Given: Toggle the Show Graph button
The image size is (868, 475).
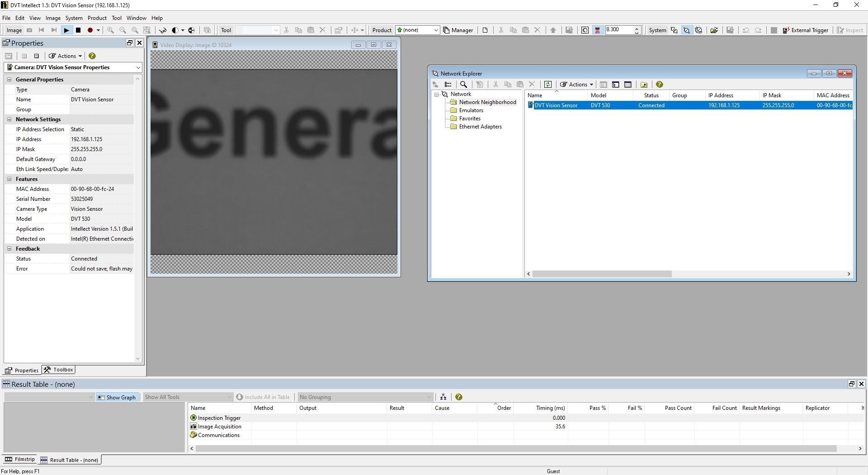Looking at the screenshot, I should point(117,397).
